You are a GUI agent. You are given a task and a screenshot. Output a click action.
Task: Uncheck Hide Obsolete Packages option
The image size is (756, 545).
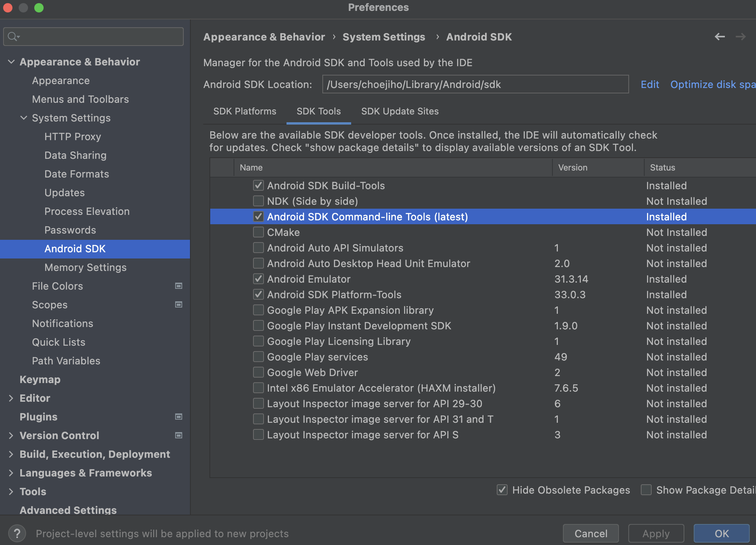502,490
